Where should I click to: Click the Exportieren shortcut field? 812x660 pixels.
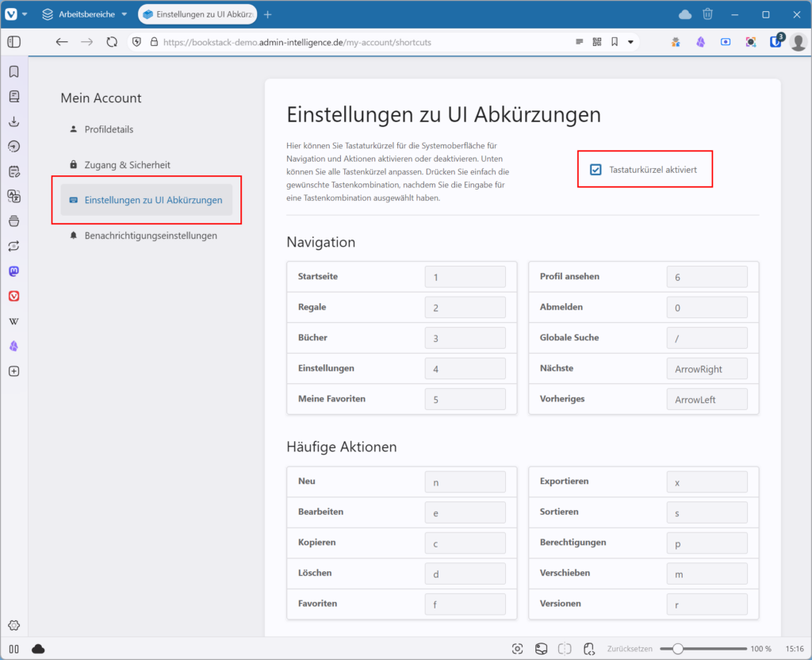pos(707,482)
